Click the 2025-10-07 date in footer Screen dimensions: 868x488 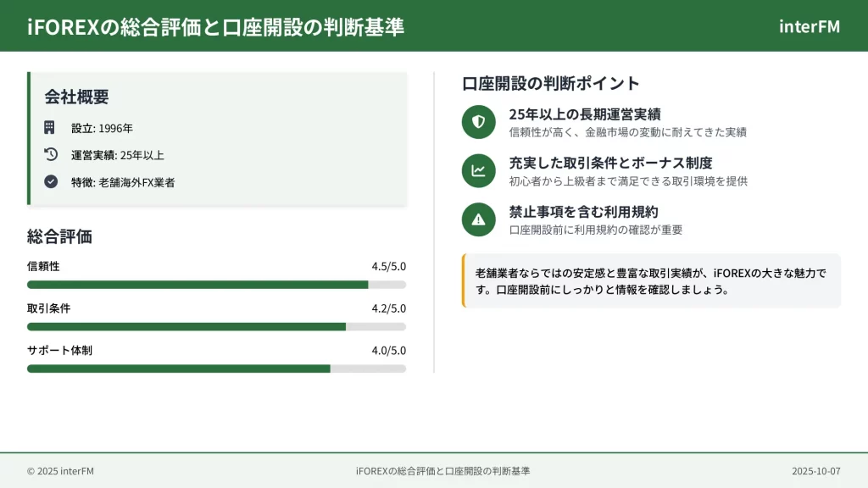[815, 471]
